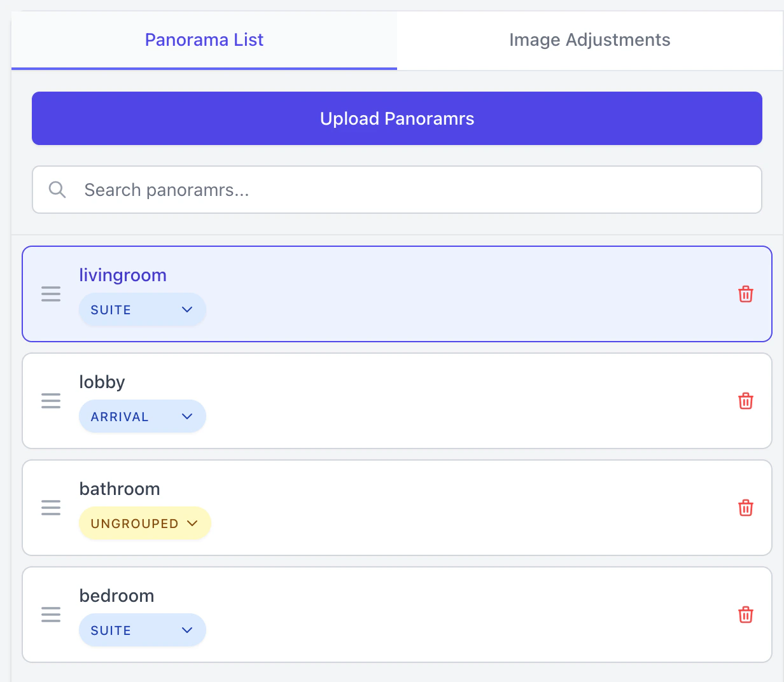Switch to the Image Adjustments tab

click(590, 40)
